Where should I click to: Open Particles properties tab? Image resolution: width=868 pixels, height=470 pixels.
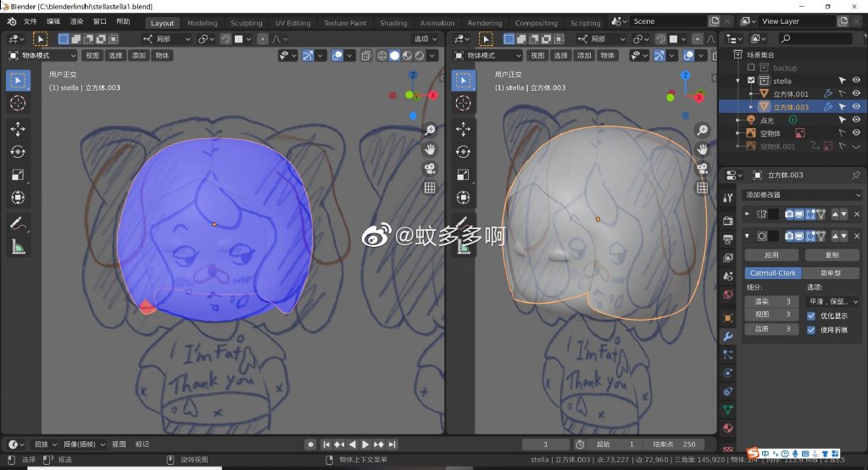(728, 355)
